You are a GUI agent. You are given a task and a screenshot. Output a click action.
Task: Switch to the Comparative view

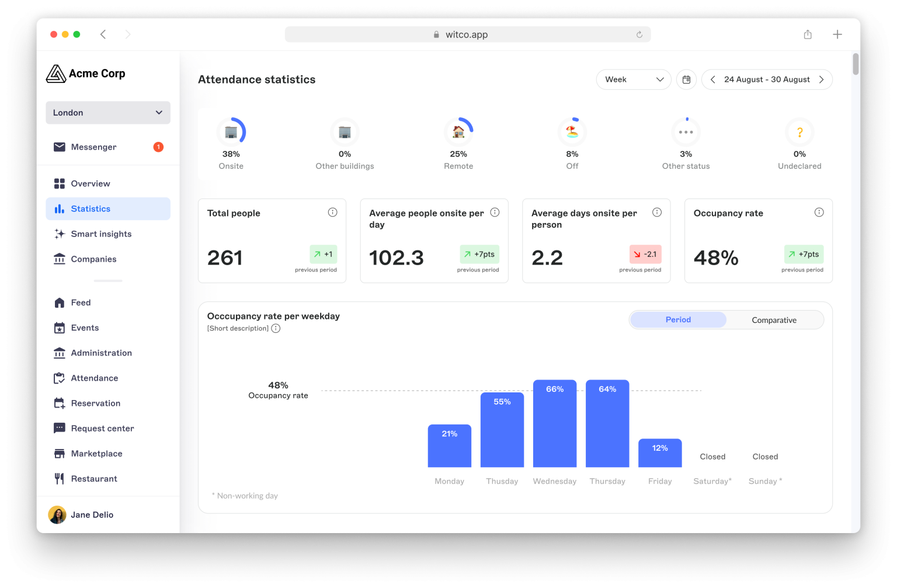[774, 320]
